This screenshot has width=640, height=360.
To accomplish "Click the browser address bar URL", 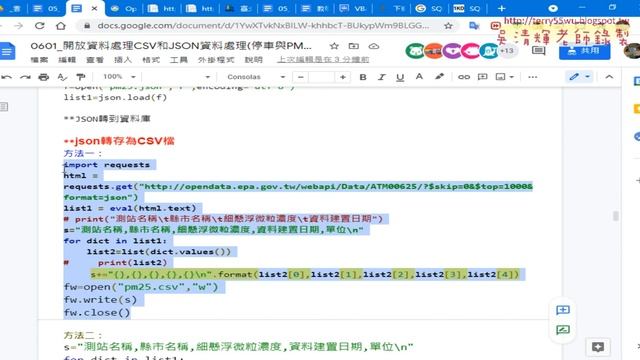I will coord(263,26).
